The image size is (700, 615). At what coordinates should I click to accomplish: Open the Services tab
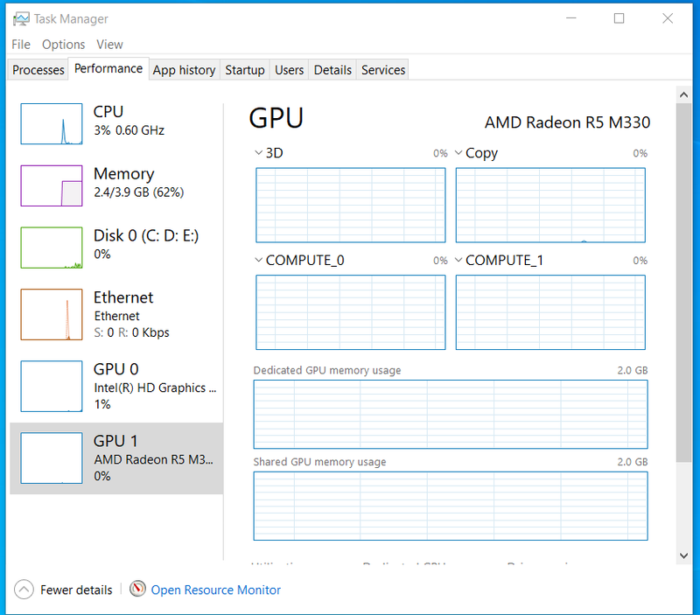click(383, 70)
